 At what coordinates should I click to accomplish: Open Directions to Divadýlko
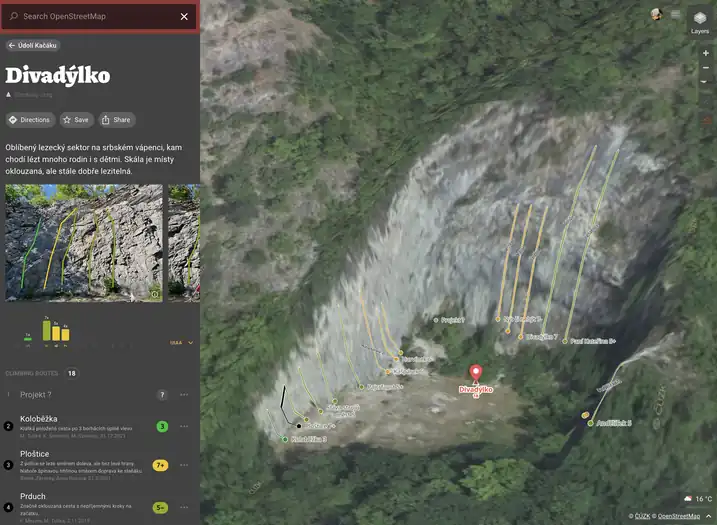pos(30,120)
